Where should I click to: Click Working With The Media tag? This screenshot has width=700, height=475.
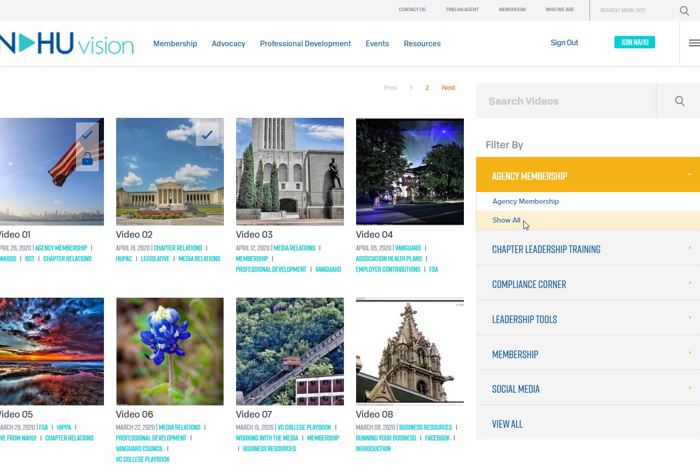(267, 438)
